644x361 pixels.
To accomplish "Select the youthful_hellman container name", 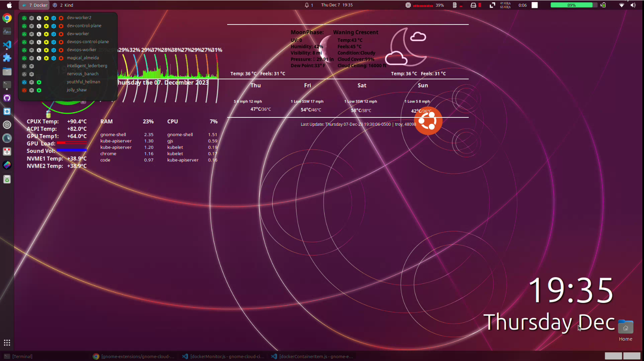I will click(x=83, y=82).
